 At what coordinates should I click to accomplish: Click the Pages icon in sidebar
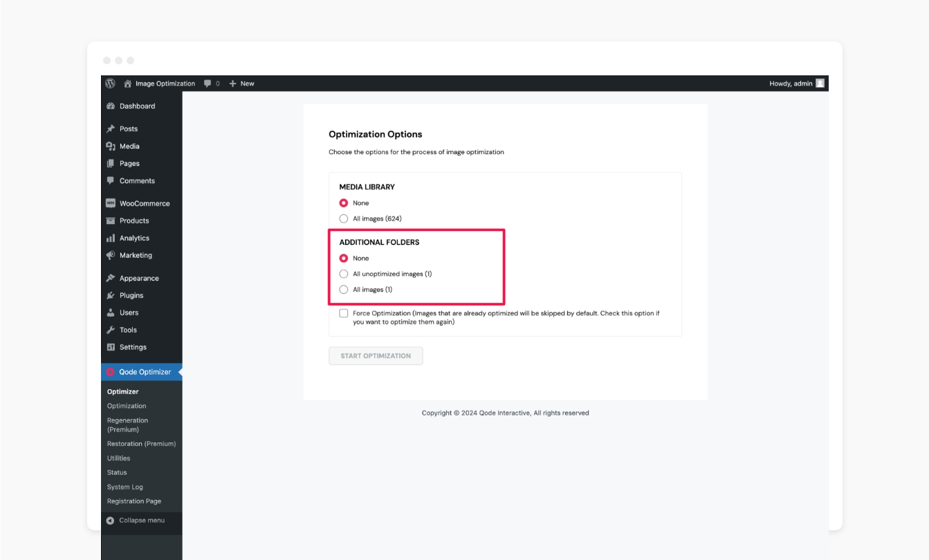110,163
